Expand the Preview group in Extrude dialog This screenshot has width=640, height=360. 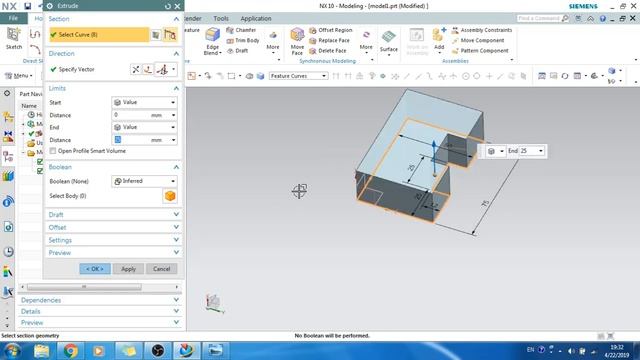coord(176,253)
